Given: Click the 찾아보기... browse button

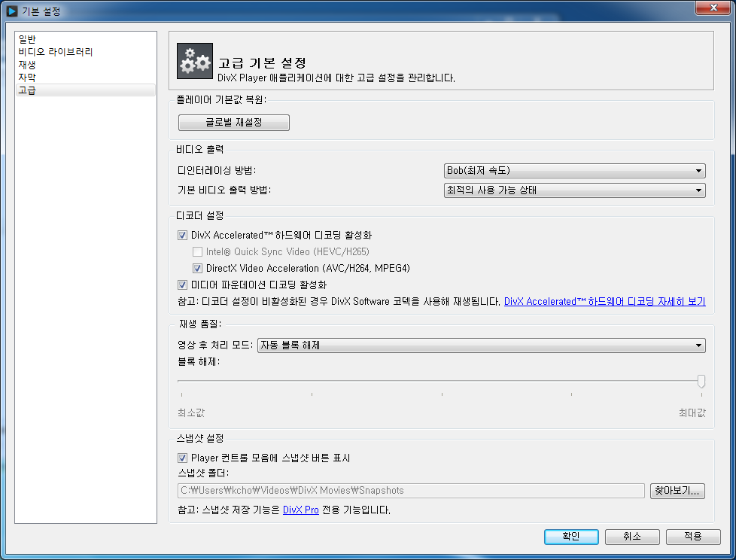Looking at the screenshot, I should point(677,491).
